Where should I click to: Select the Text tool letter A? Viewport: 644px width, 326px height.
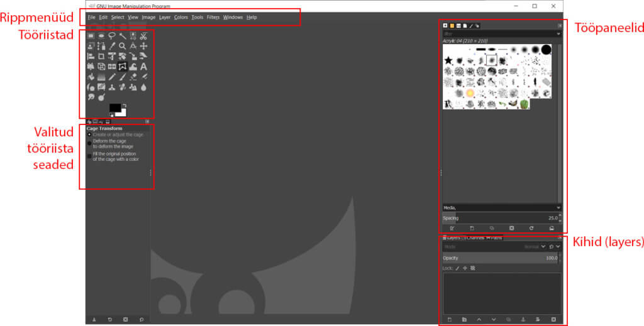pyautogui.click(x=143, y=67)
